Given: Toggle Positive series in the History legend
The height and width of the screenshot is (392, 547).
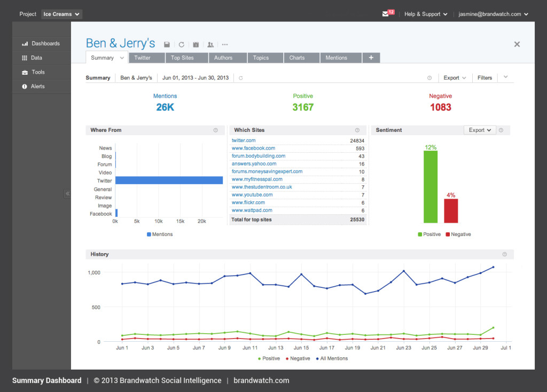Looking at the screenshot, I should pyautogui.click(x=269, y=358).
